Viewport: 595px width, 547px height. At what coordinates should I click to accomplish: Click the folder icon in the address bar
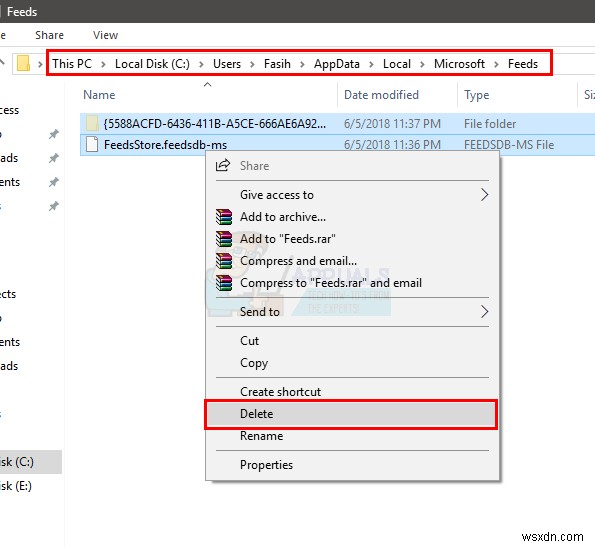23,63
